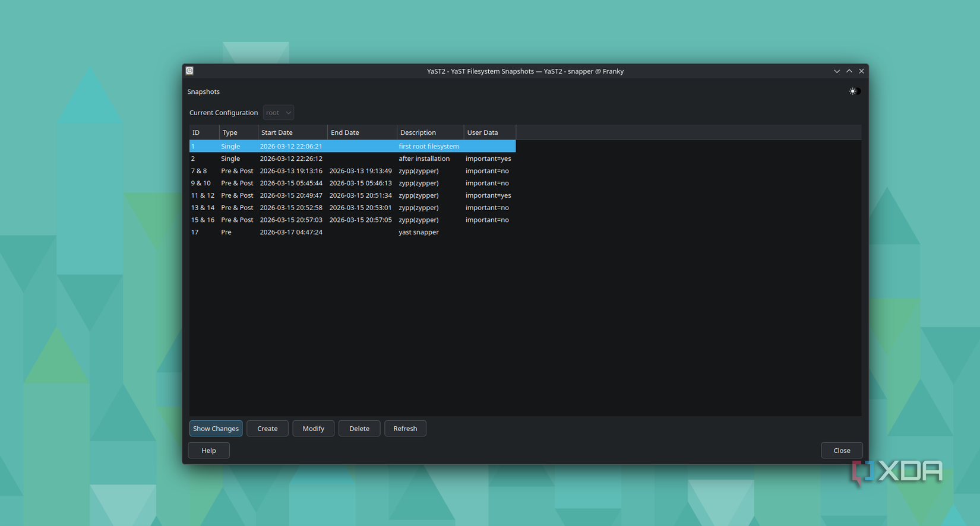
Task: Minimize the YaST snapshots window
Action: tap(836, 71)
